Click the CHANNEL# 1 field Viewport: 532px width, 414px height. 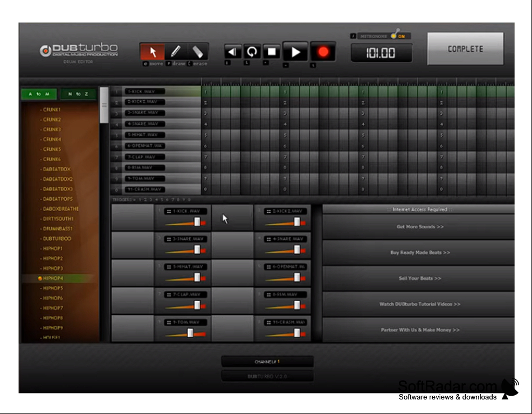[x=267, y=361]
